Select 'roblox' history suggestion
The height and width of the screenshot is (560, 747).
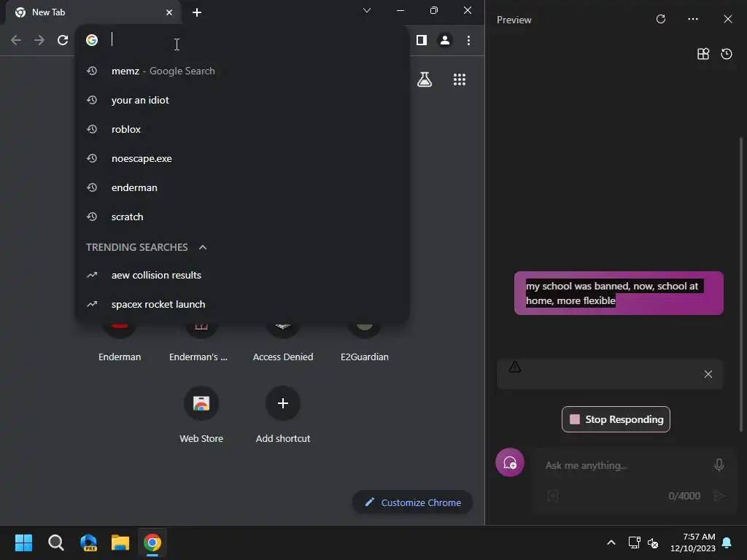pos(242,129)
